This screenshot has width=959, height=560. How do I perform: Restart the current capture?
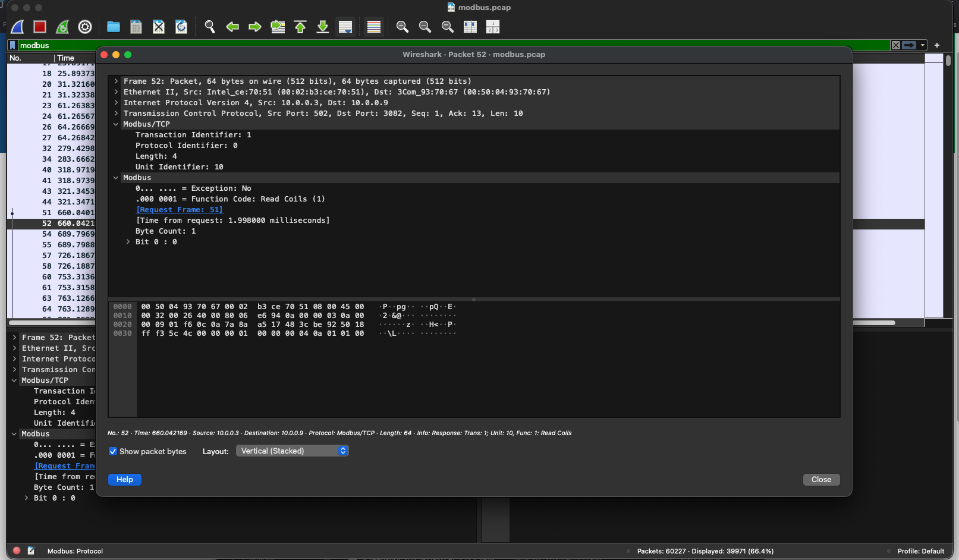(62, 27)
